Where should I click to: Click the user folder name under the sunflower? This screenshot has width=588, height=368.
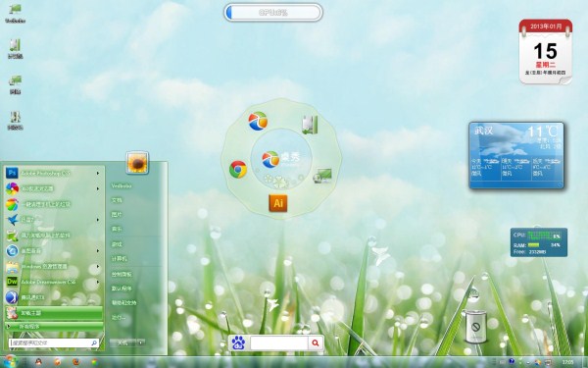point(121,185)
